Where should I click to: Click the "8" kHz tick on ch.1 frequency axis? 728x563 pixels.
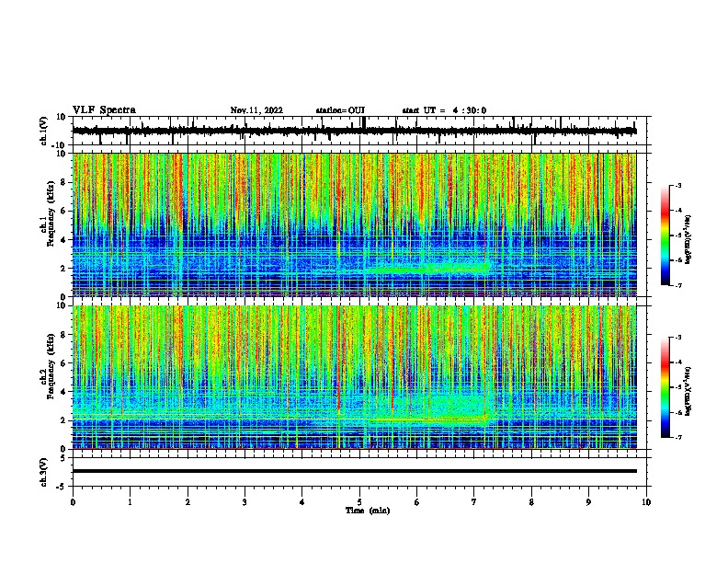click(x=64, y=182)
